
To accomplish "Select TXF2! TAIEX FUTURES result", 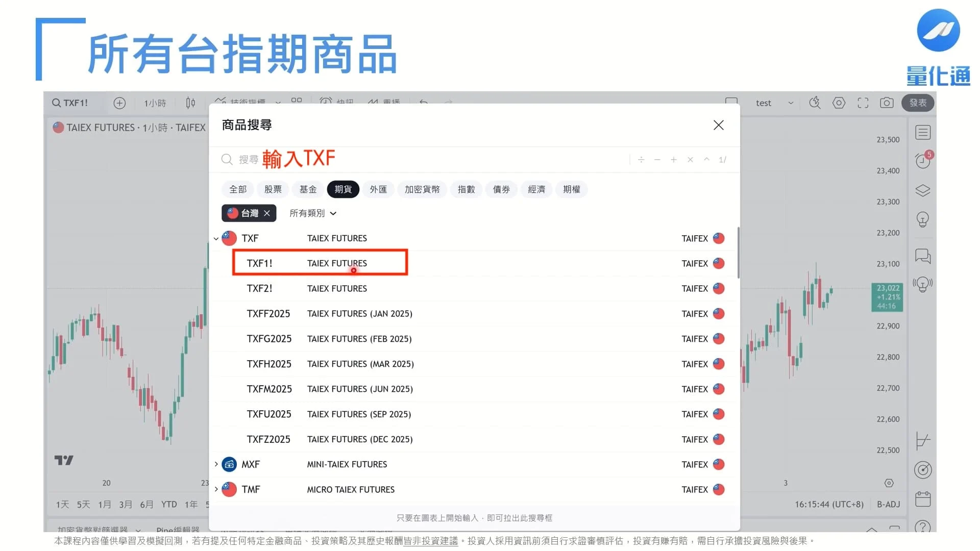I will pyautogui.click(x=473, y=288).
